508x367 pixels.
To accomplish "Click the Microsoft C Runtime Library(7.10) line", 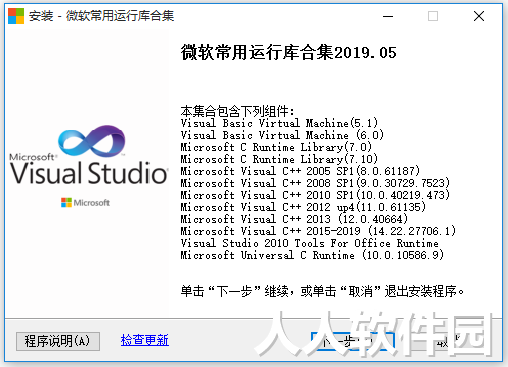I will coord(279,159).
